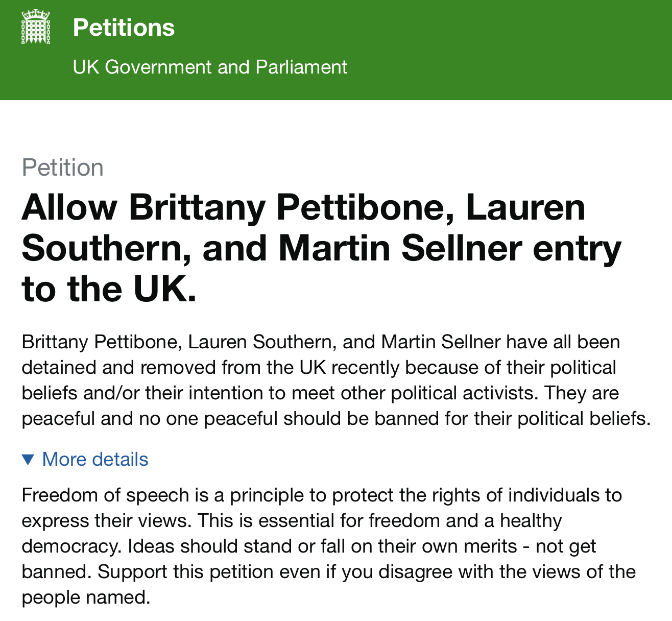Click the title's last line, to the UK.
The height and width of the screenshot is (621, 672).
pyautogui.click(x=109, y=289)
